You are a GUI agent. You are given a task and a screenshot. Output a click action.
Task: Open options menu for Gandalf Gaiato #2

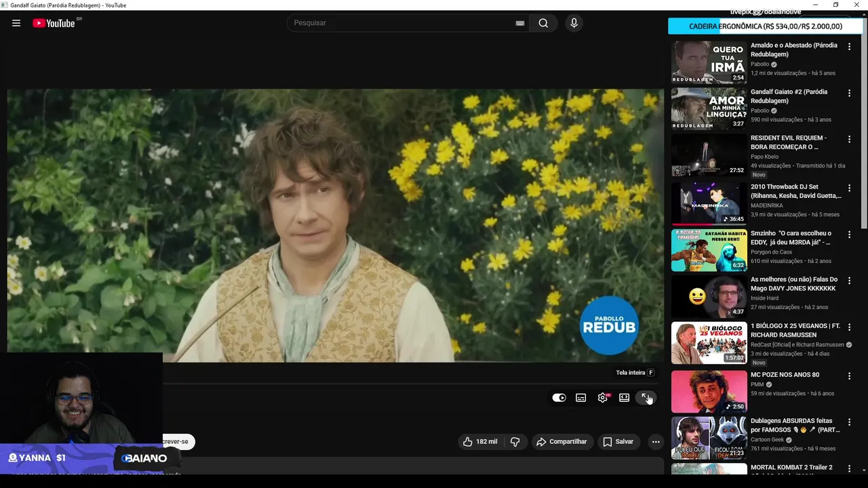[849, 93]
